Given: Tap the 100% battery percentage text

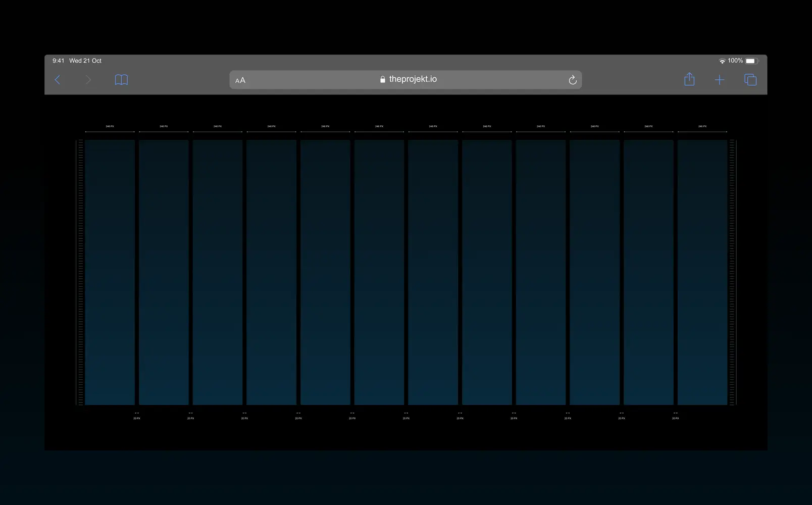Looking at the screenshot, I should 735,61.
